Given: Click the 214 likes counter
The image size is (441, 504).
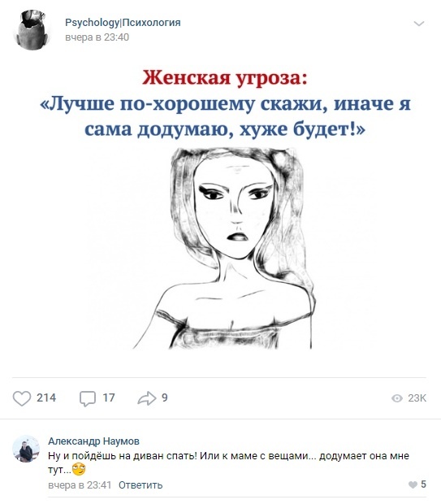Looking at the screenshot, I should coord(46,398).
